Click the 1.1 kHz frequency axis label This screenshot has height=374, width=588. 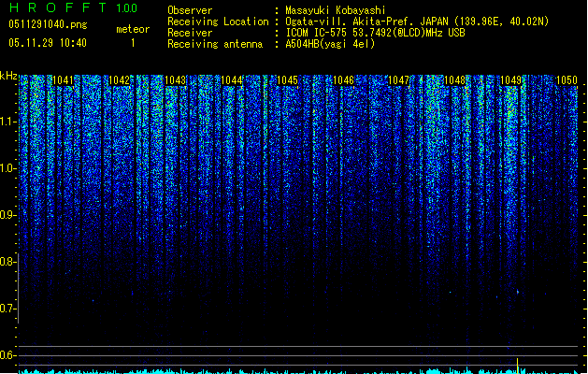coord(8,122)
